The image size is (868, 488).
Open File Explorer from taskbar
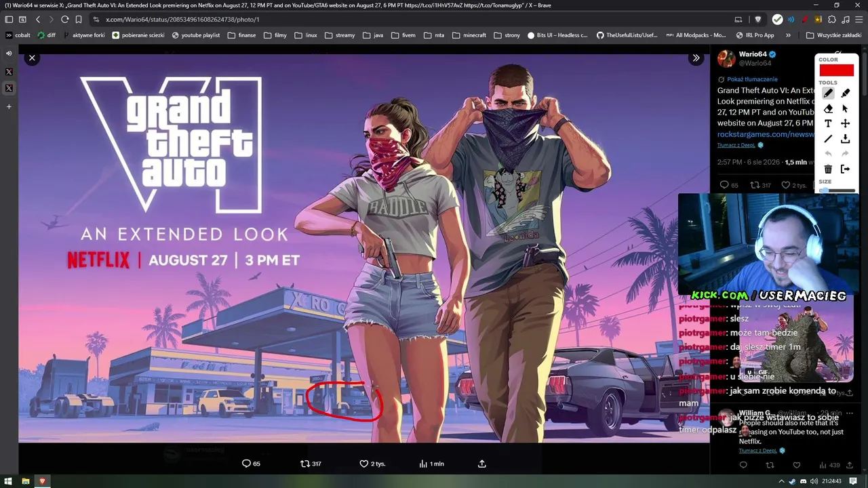[26, 481]
